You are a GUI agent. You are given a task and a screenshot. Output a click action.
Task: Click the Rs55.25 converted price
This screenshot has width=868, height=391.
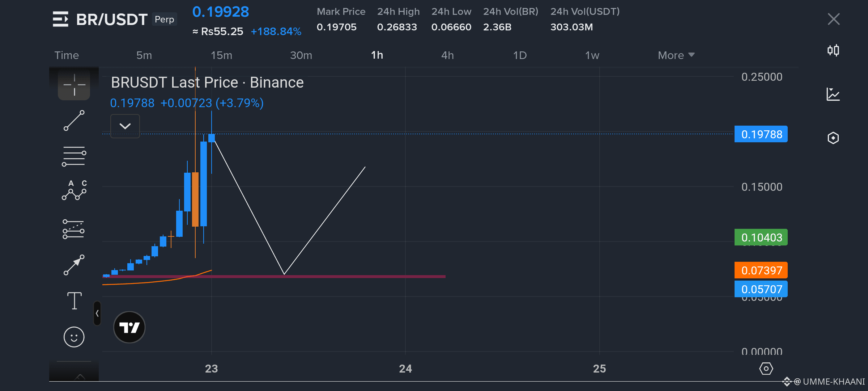tap(222, 31)
